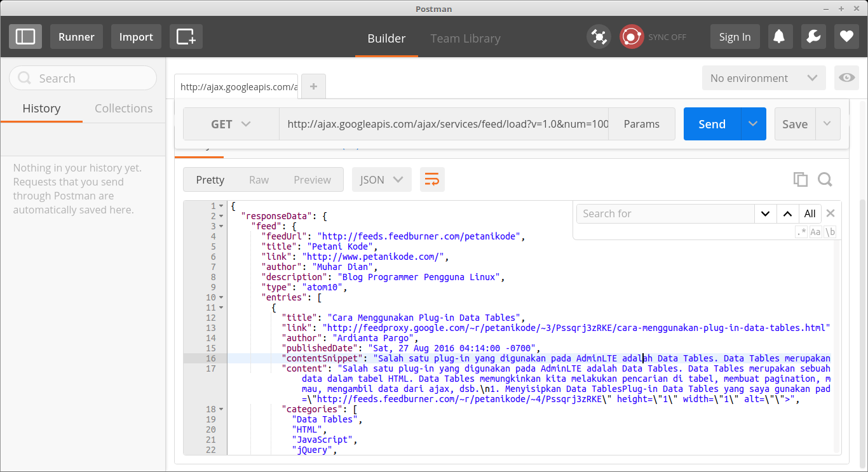This screenshot has height=472, width=868.
Task: Select the Pretty response view
Action: (x=210, y=180)
